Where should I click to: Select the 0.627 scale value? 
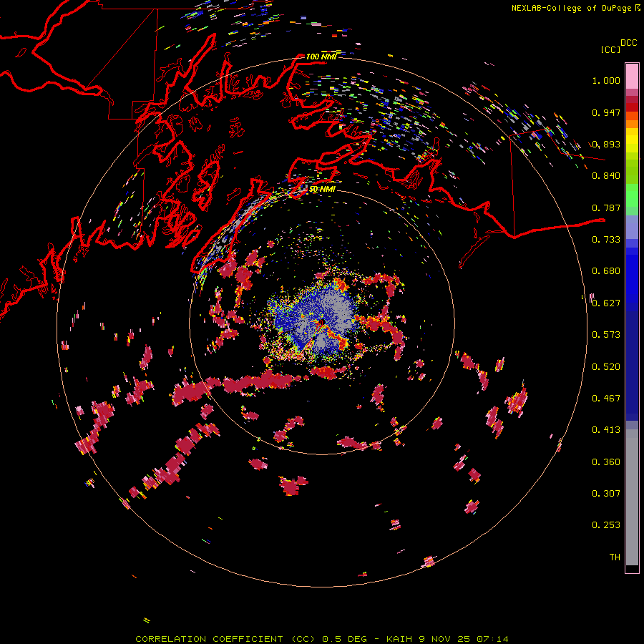[x=606, y=303]
